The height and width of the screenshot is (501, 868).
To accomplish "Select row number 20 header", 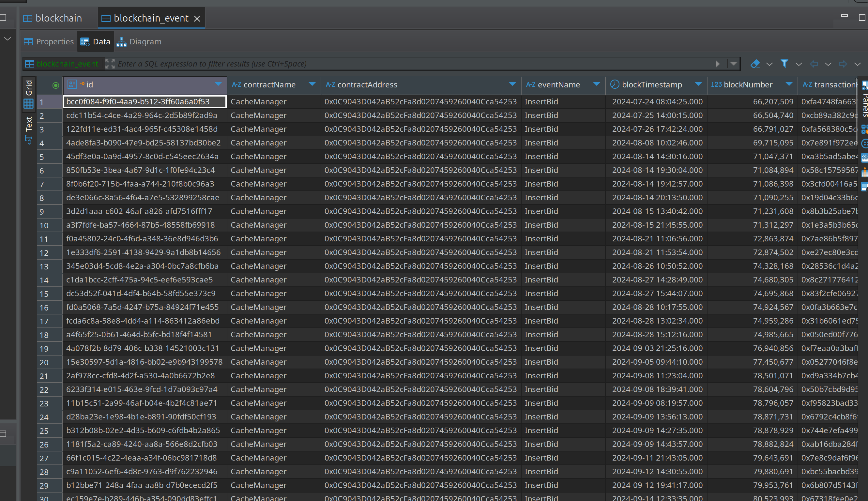I will [x=50, y=362].
